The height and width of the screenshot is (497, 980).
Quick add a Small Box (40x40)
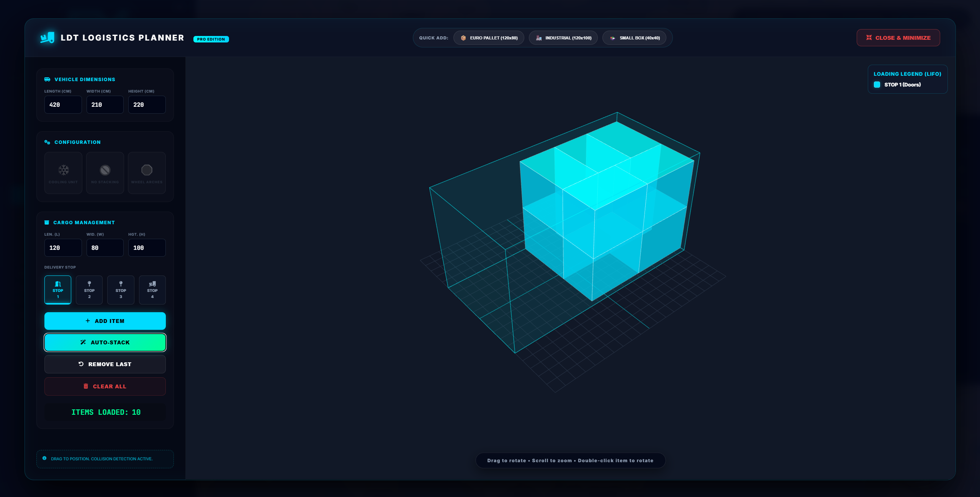(x=635, y=38)
